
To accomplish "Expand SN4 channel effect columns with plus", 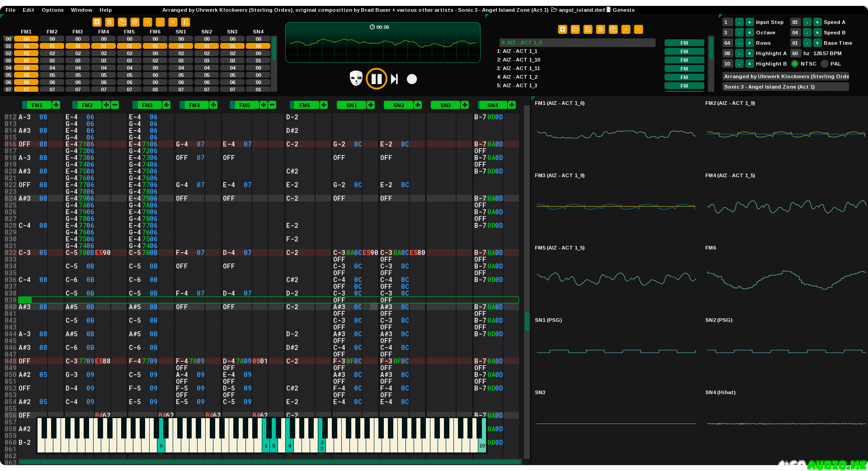I will (512, 105).
